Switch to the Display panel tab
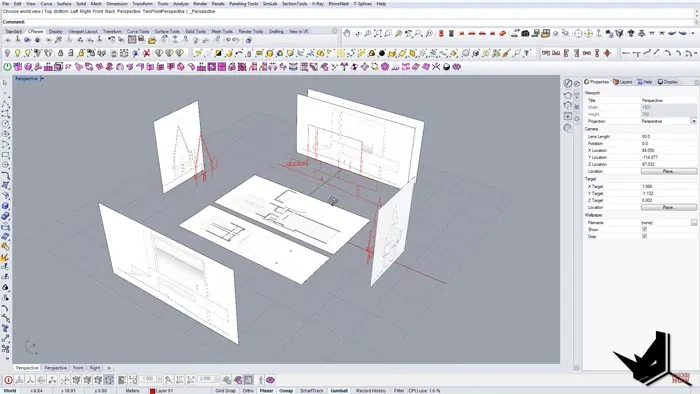 tap(668, 82)
